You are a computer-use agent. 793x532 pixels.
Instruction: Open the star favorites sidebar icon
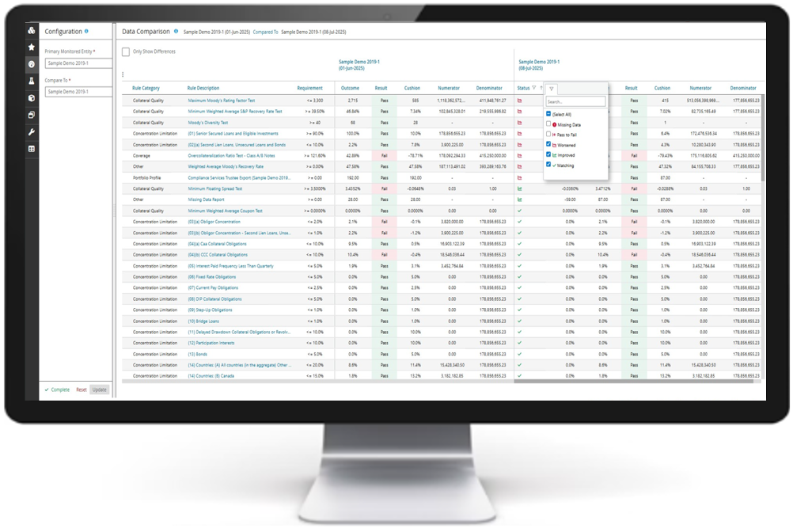coord(32,47)
